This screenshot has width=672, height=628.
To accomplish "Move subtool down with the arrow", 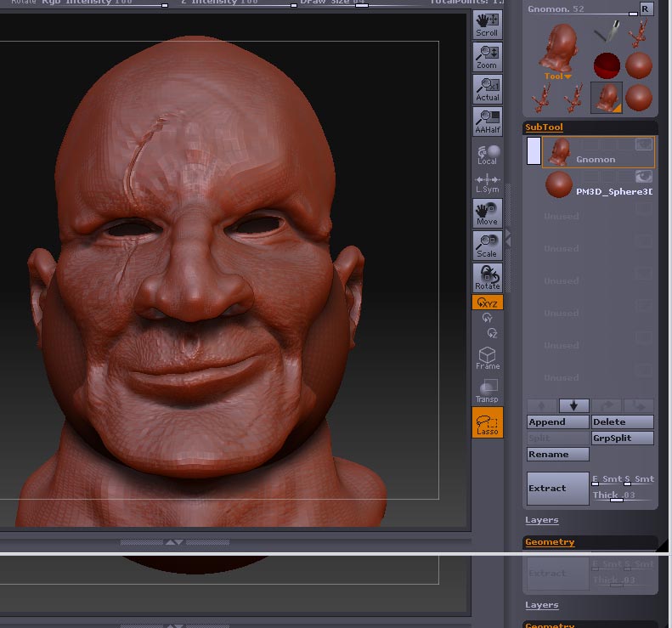I will click(x=573, y=405).
